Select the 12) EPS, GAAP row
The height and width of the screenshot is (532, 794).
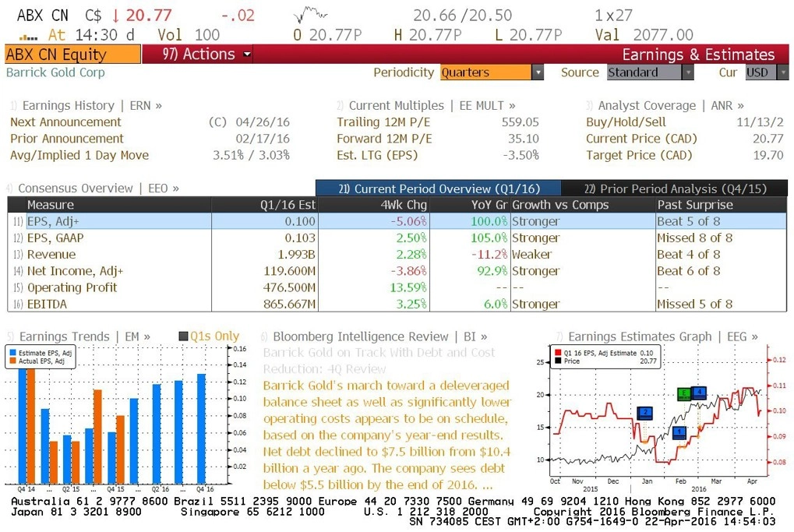397,238
